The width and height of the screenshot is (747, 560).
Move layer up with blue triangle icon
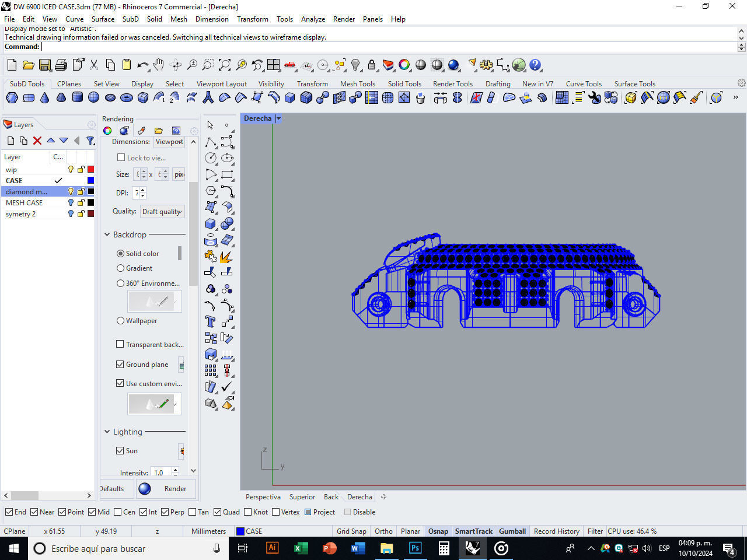(x=51, y=141)
